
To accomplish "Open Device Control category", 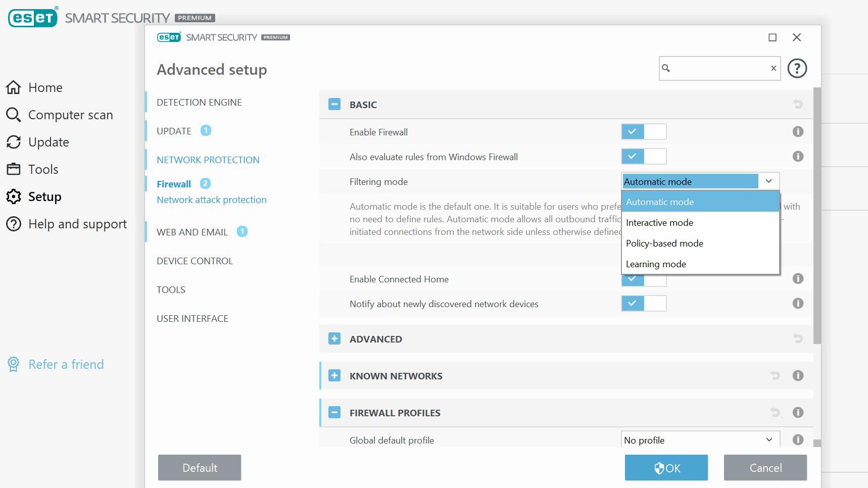I will [195, 261].
